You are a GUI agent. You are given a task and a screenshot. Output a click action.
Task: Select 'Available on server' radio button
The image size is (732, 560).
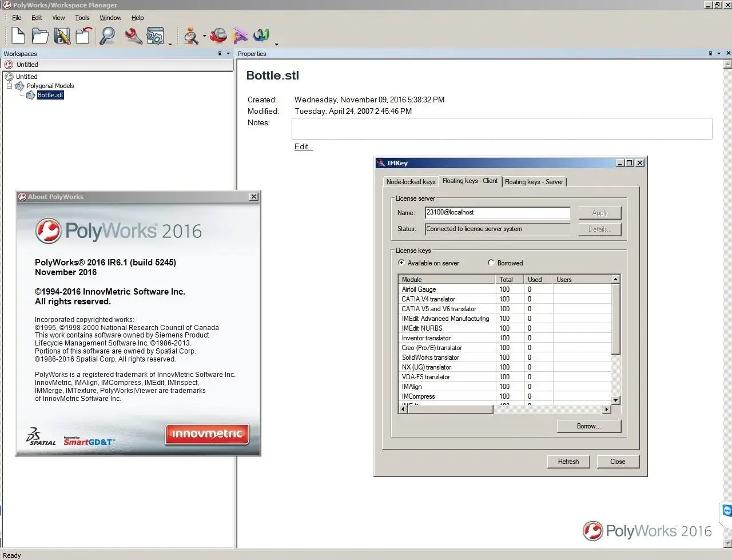pyautogui.click(x=401, y=263)
